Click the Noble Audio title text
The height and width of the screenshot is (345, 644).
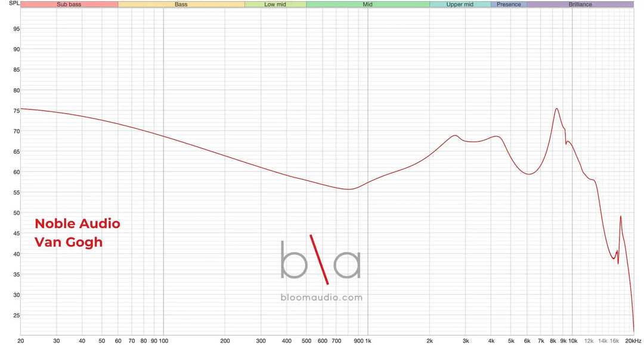point(77,223)
